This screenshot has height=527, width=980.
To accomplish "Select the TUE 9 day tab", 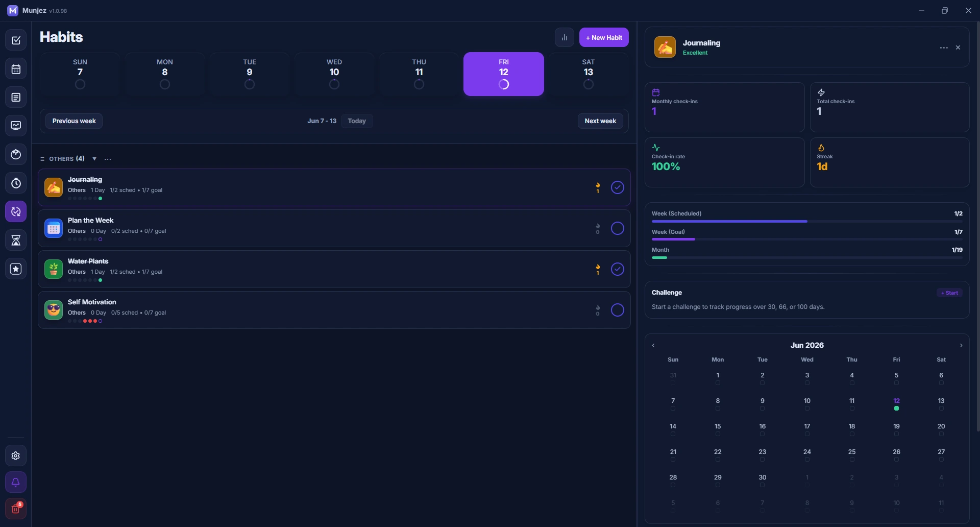I will pos(250,74).
